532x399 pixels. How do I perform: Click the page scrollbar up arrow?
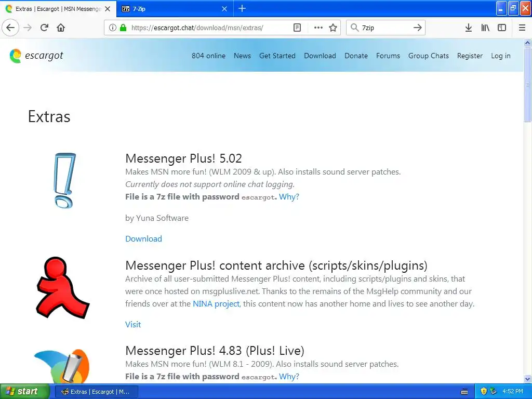tap(528, 43)
